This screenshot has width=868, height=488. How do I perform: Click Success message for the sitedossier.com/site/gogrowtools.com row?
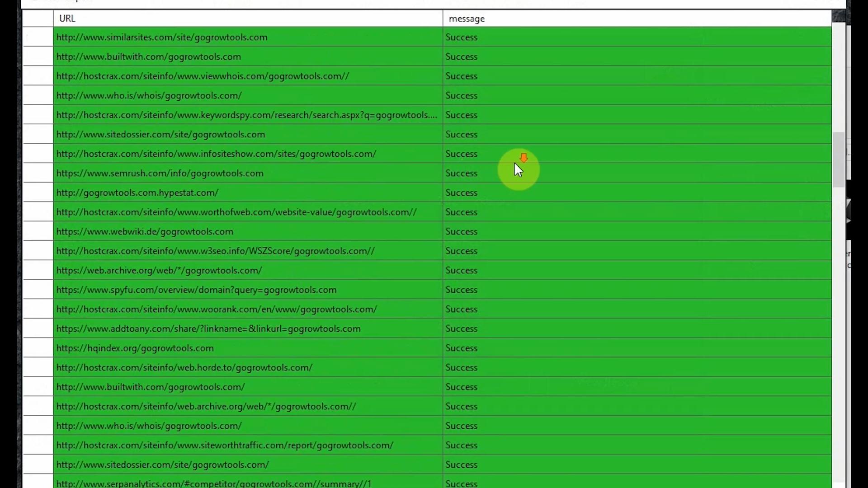point(461,135)
